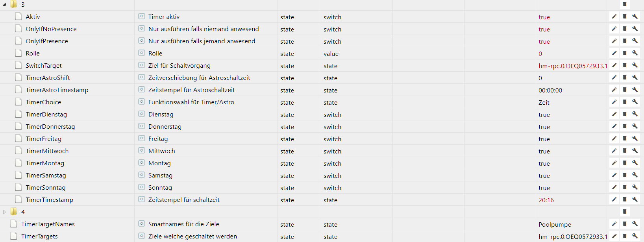Click the pencil icon for TimerTargets row

pos(614,236)
